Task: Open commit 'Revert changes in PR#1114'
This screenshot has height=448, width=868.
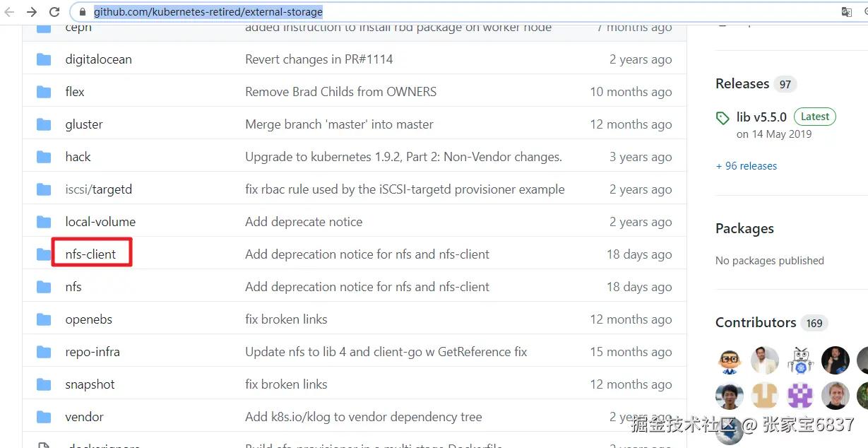Action: point(319,59)
